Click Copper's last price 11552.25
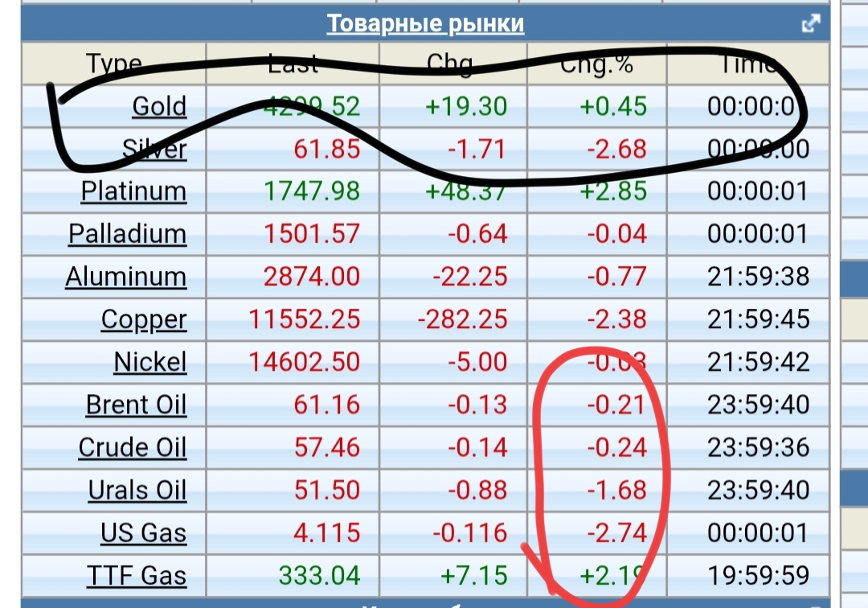Image resolution: width=868 pixels, height=608 pixels. point(305,319)
